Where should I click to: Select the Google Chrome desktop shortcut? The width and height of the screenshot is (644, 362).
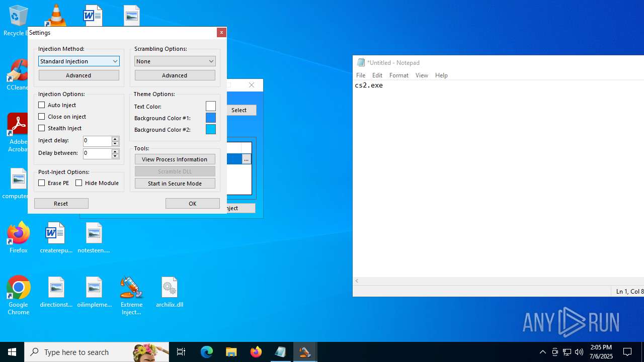pyautogui.click(x=18, y=296)
